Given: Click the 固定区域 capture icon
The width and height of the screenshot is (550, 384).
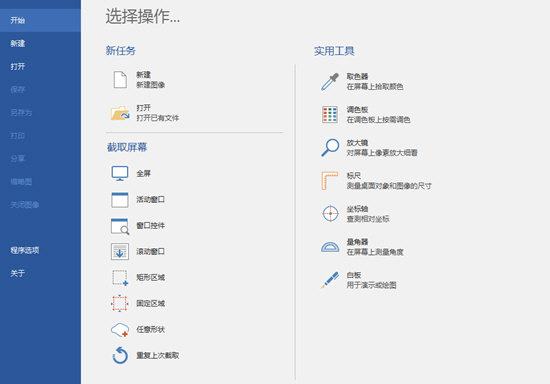Looking at the screenshot, I should click(x=120, y=303).
